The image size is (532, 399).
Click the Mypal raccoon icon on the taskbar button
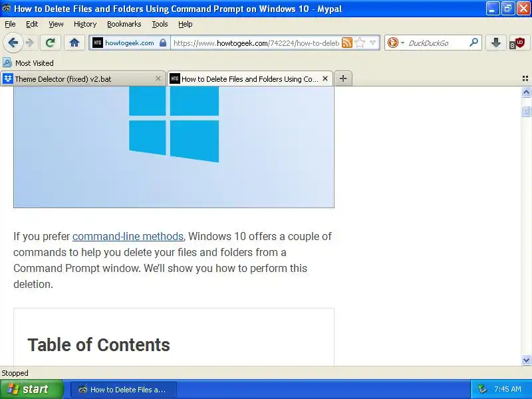(82, 390)
